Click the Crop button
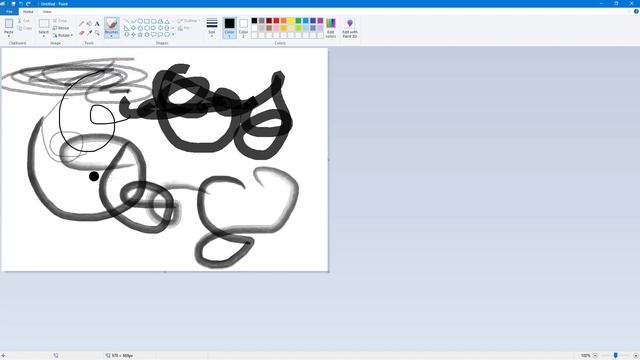 60,21
